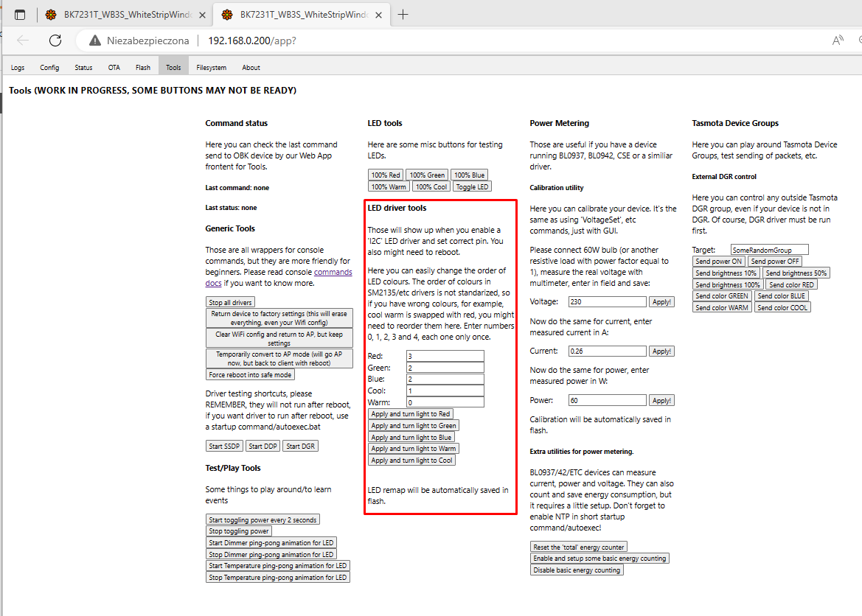Start toggling power every 2 seconds
The image size is (862, 616).
263,519
